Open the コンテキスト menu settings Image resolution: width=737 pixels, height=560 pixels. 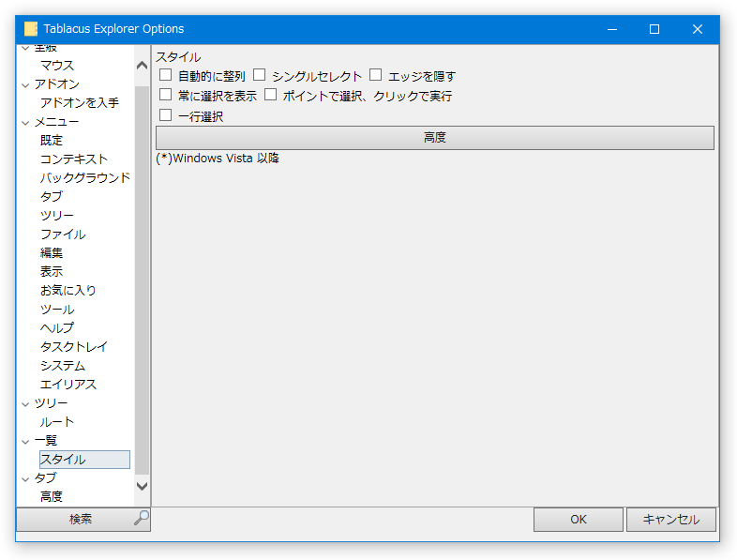74,159
